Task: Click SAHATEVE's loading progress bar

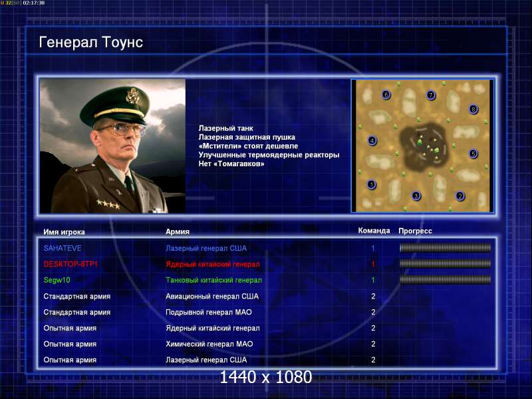Action: click(445, 248)
